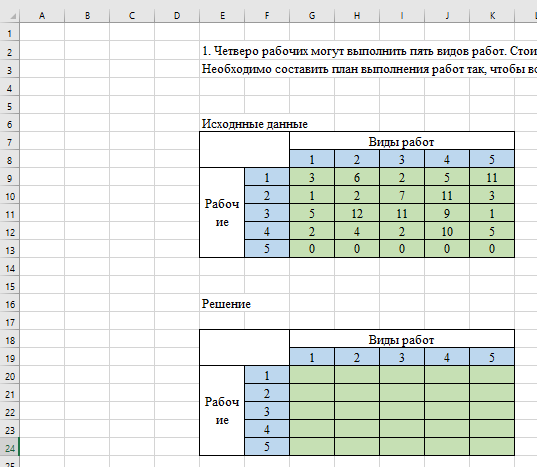Click cell H12 containing 4
The width and height of the screenshot is (537, 467).
click(357, 231)
